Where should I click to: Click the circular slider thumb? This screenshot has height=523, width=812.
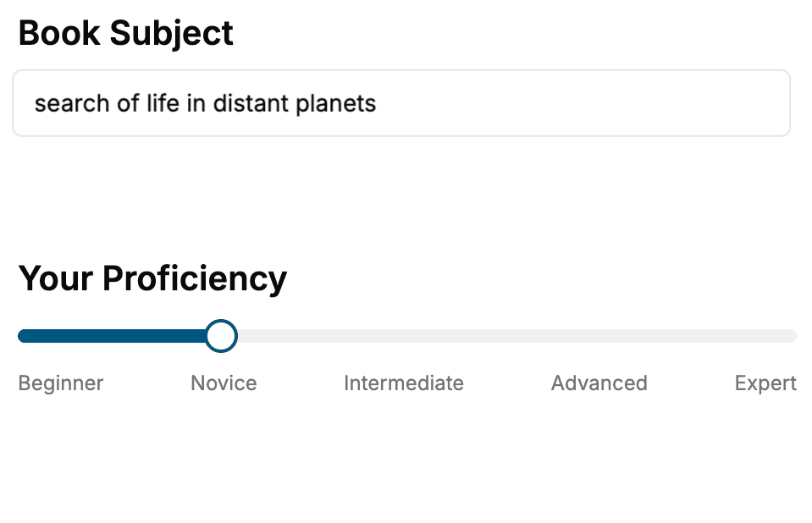coord(221,336)
